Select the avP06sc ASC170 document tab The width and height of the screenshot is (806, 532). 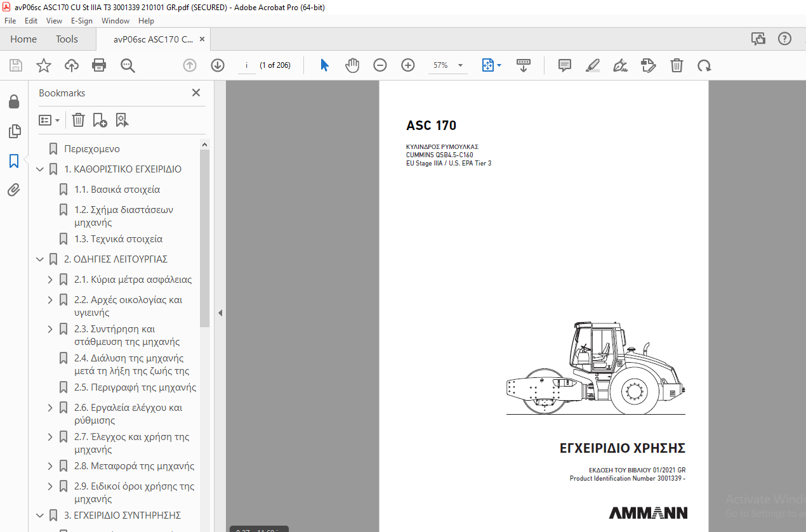click(153, 39)
